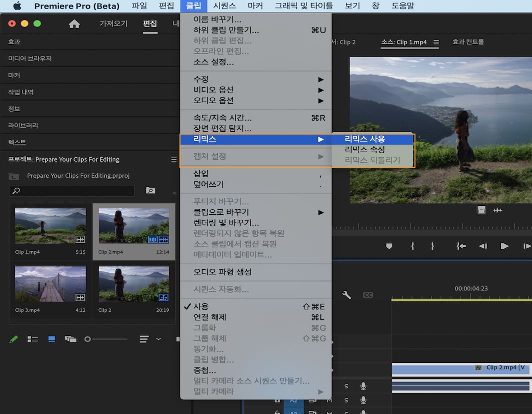The height and width of the screenshot is (414, 532).
Task: Open the Source panel menu next to Clip 1.mp4
Action: coord(436,43)
